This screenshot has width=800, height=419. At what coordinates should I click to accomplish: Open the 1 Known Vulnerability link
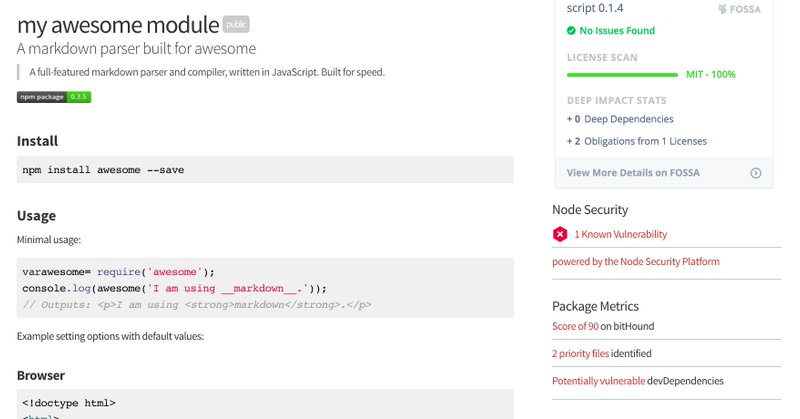coord(620,234)
